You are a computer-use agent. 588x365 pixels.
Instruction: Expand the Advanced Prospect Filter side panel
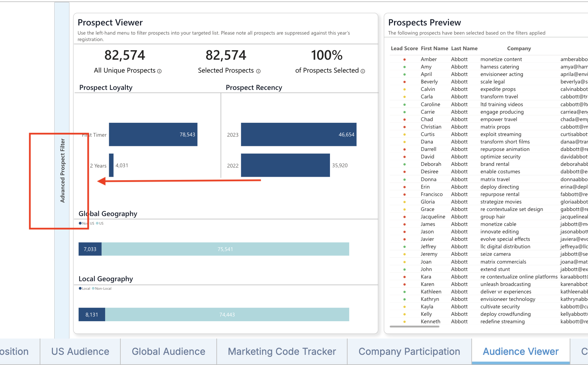[x=62, y=170]
